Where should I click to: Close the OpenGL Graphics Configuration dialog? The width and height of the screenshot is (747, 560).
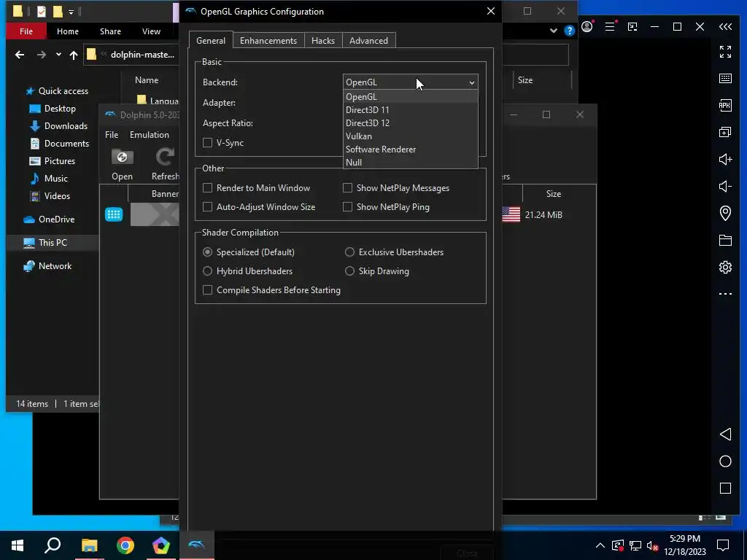[x=491, y=11]
